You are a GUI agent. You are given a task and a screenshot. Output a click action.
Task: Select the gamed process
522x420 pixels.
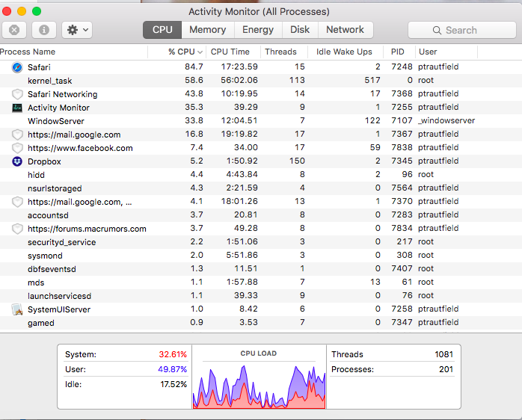[261, 323]
